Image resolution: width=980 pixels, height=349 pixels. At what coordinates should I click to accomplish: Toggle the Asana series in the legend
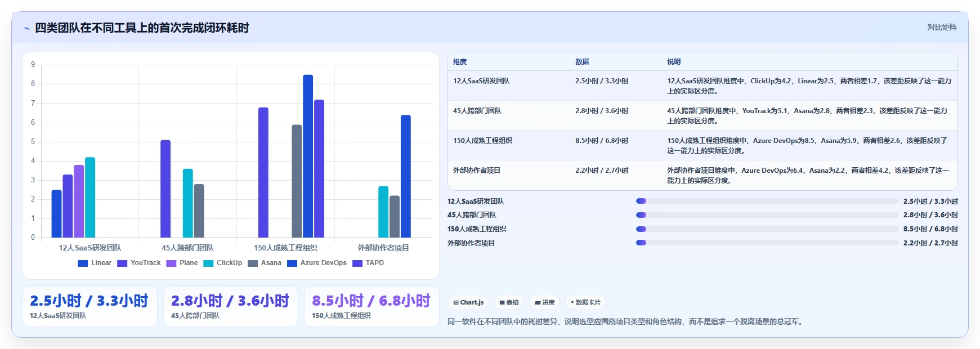(x=265, y=263)
